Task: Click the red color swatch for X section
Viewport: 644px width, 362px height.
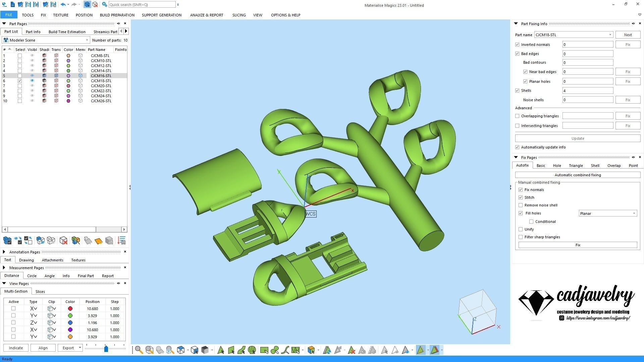Action: (70, 309)
